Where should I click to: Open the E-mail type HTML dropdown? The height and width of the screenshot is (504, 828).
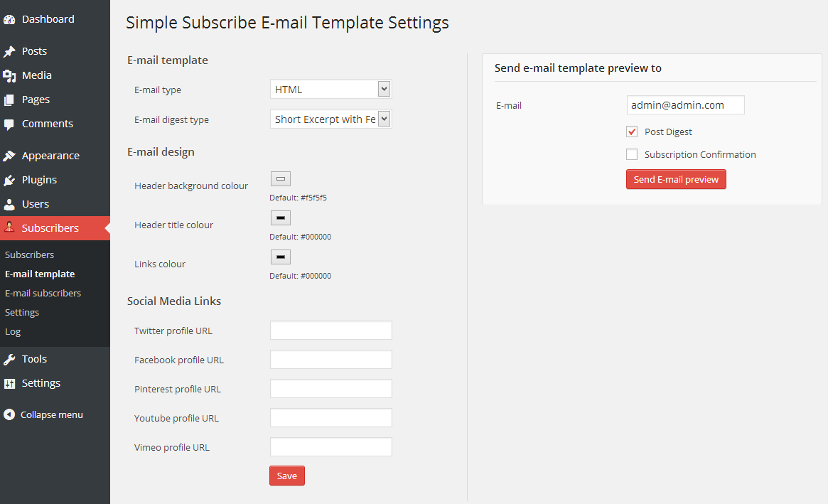[331, 90]
